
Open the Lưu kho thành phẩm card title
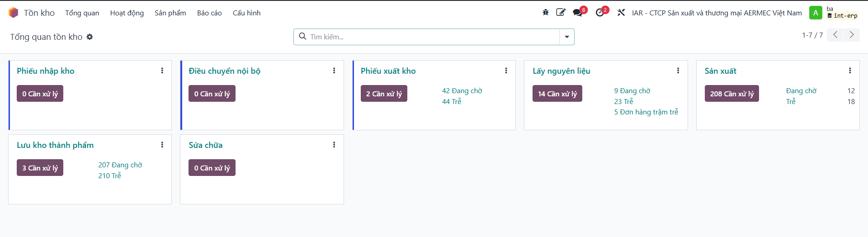(55, 145)
